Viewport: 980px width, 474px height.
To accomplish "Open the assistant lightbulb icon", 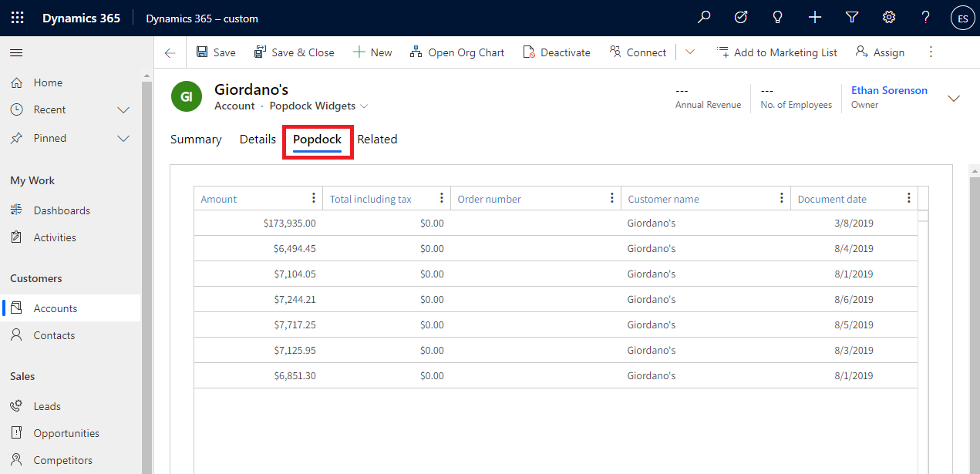I will click(778, 18).
